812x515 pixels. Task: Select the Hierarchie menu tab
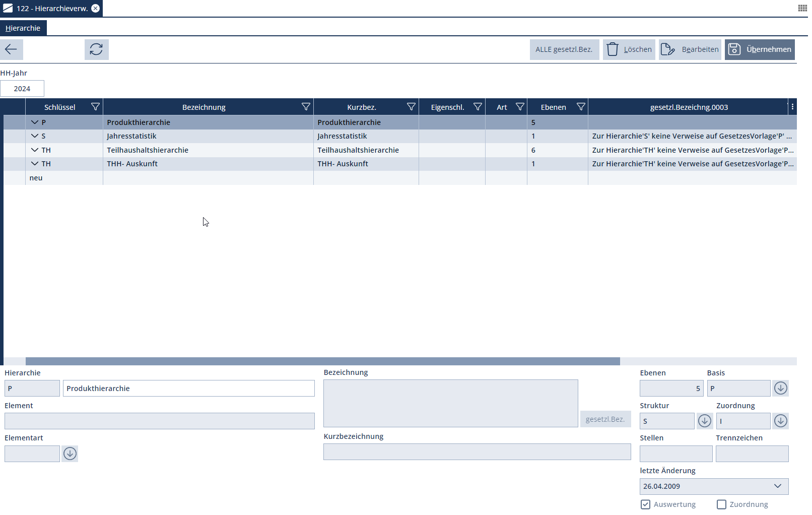click(23, 28)
